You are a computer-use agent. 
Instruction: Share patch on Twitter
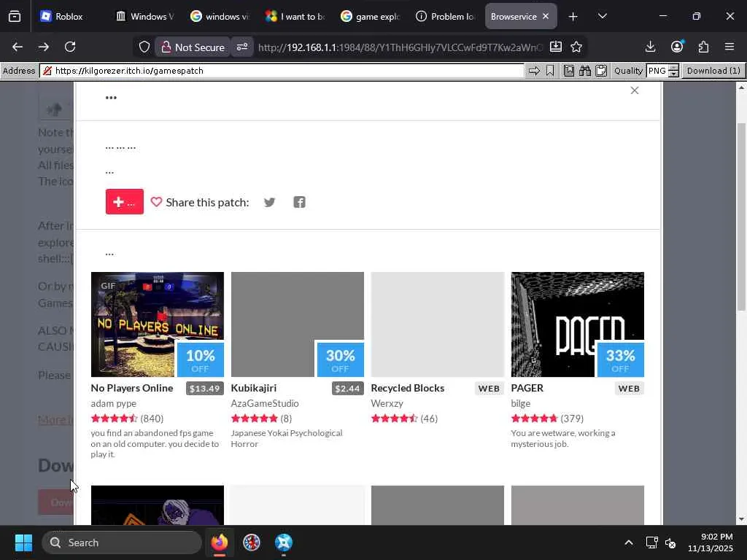(270, 202)
